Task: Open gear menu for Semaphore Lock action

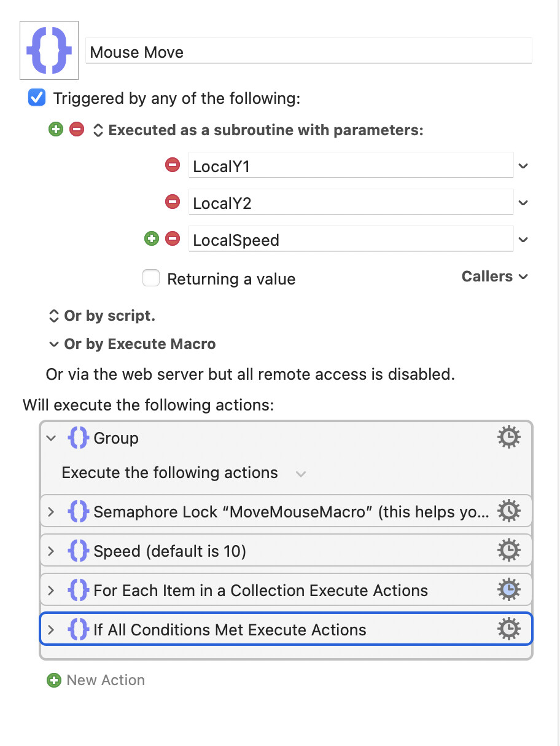Action: [508, 511]
